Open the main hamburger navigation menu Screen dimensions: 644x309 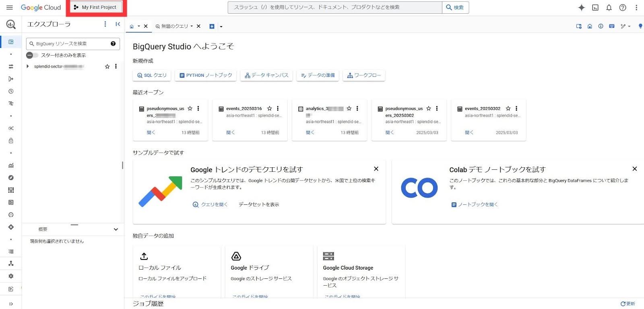coord(10,7)
